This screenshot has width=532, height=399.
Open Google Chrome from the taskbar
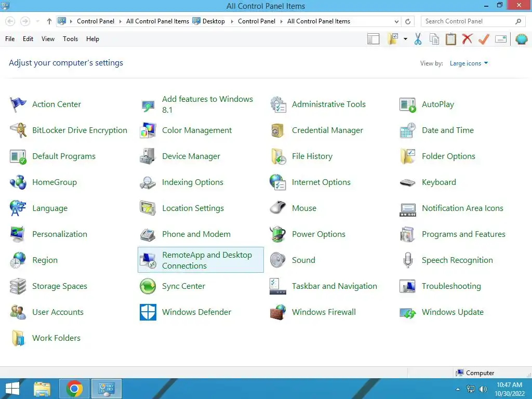(74, 389)
